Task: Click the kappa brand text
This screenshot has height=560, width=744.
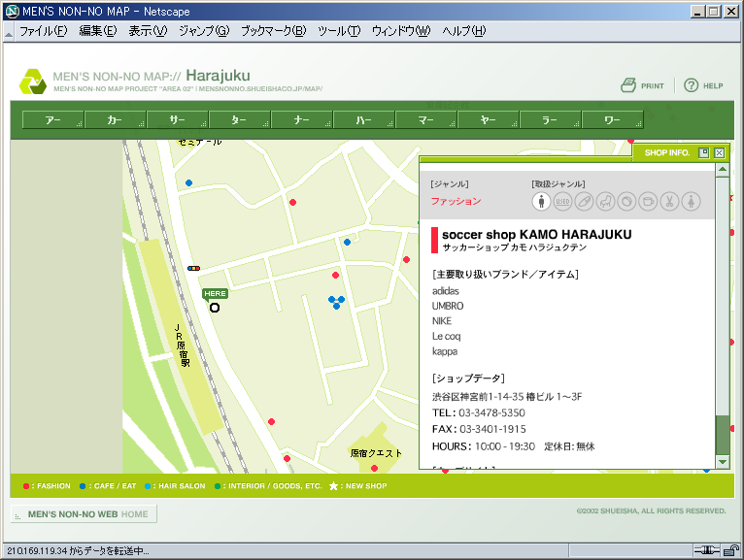Action: point(445,352)
